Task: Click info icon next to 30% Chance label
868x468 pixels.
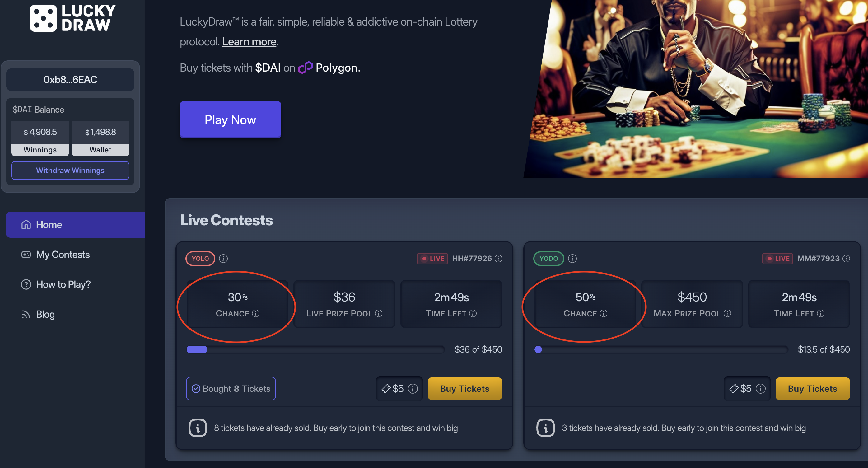Action: (x=256, y=313)
